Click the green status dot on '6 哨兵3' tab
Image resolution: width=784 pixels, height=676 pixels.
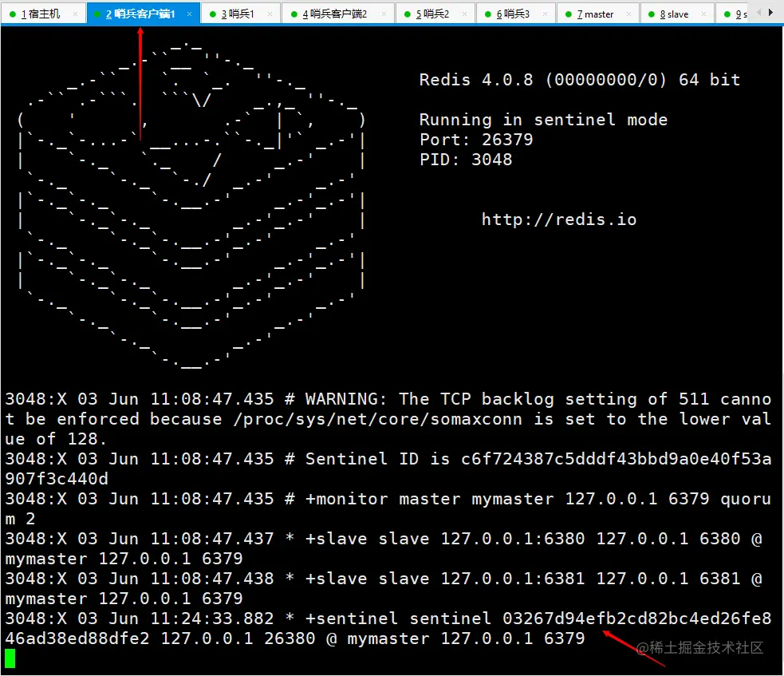pos(487,14)
